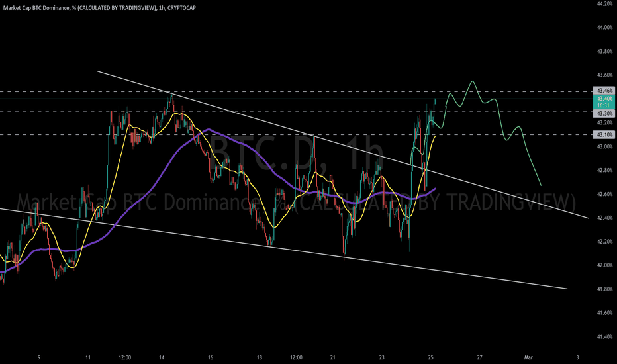Click date label 9 on time axis
The image size is (617, 364).
[x=39, y=357]
